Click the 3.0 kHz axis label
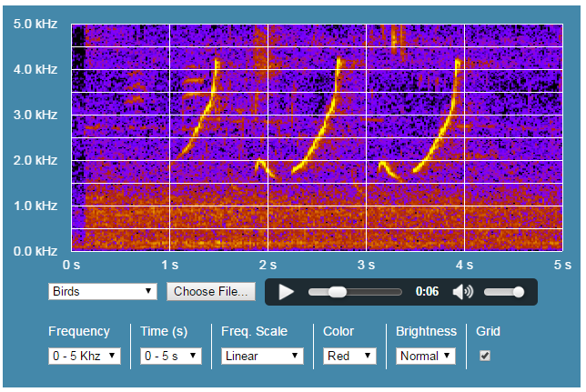The width and height of the screenshot is (586, 392). coord(35,115)
